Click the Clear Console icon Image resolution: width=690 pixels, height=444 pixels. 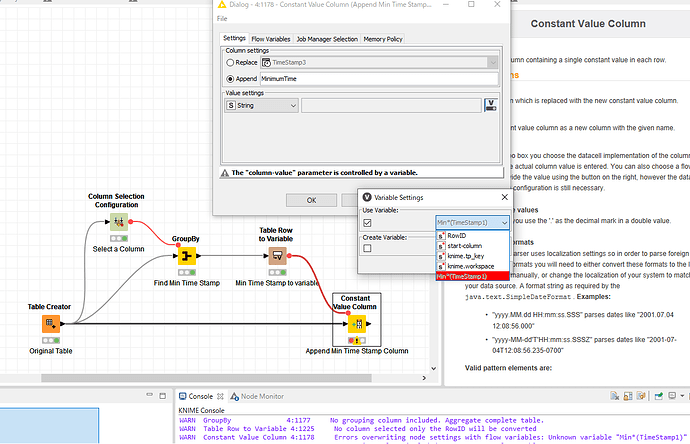pyautogui.click(x=615, y=396)
